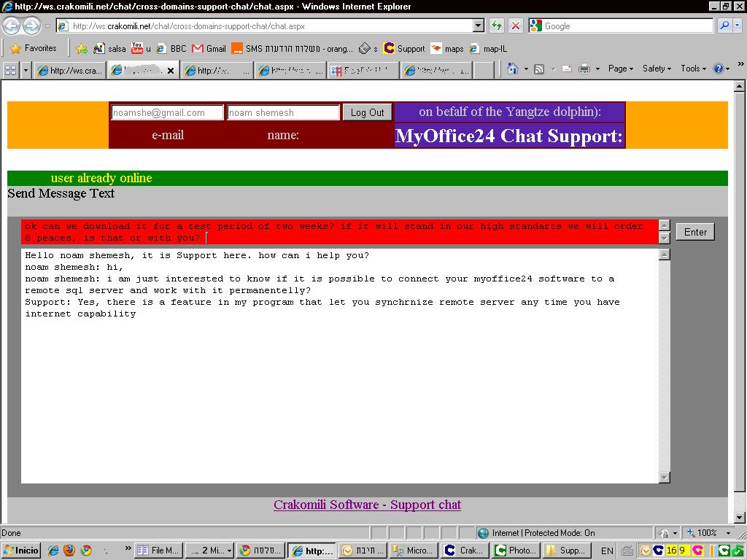
Task: Open the Supp... folder taskbar button
Action: click(x=567, y=551)
